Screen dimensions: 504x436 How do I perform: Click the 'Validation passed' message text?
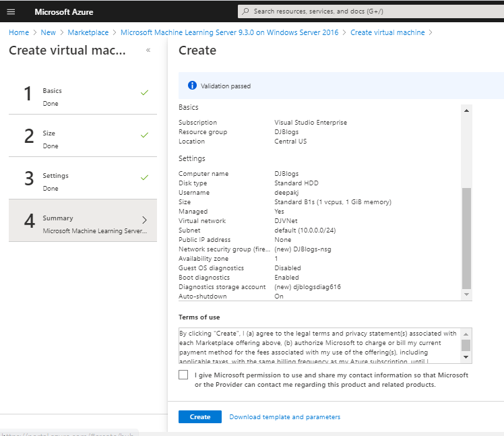226,86
